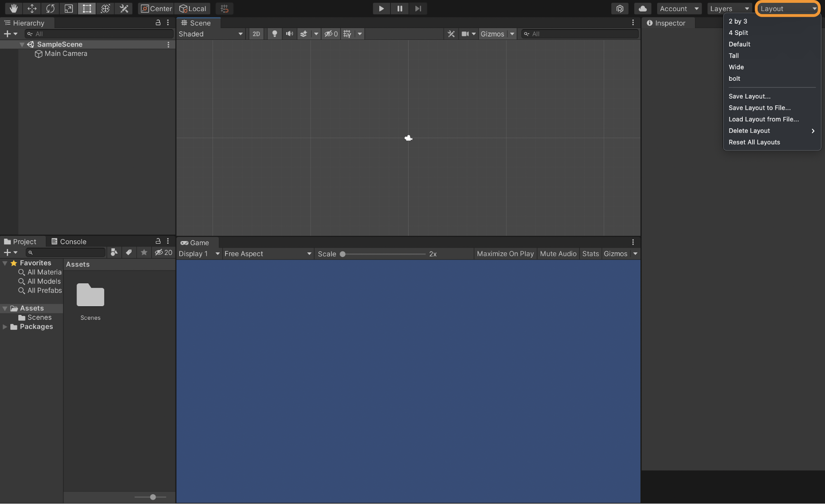Click the Pause button
Viewport: 825px width, 504px height.
pos(399,8)
